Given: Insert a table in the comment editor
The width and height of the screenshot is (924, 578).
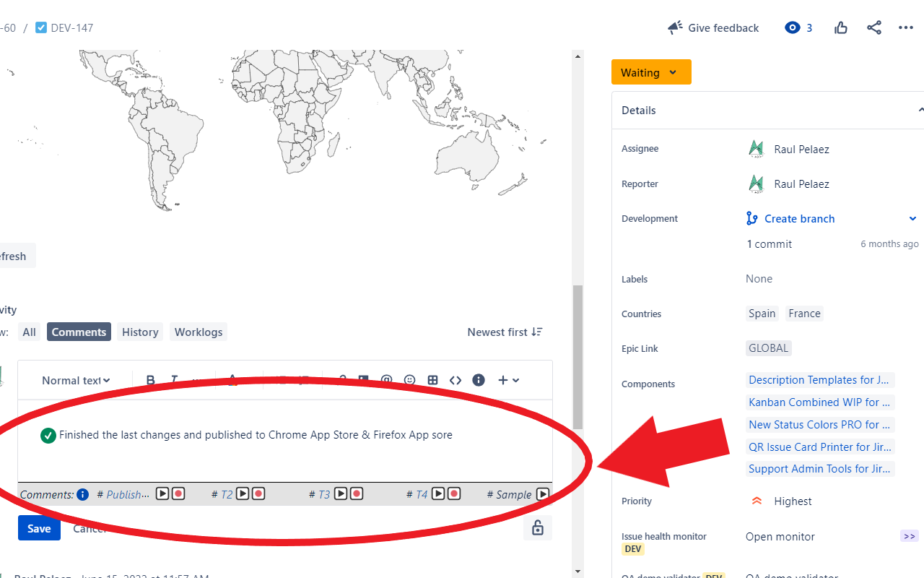Looking at the screenshot, I should point(433,380).
